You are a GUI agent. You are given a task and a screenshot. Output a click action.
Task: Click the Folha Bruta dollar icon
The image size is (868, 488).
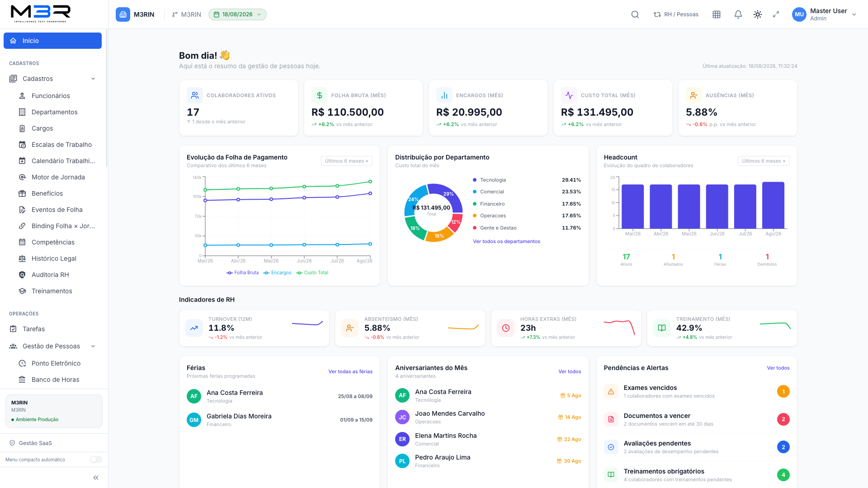(x=320, y=95)
